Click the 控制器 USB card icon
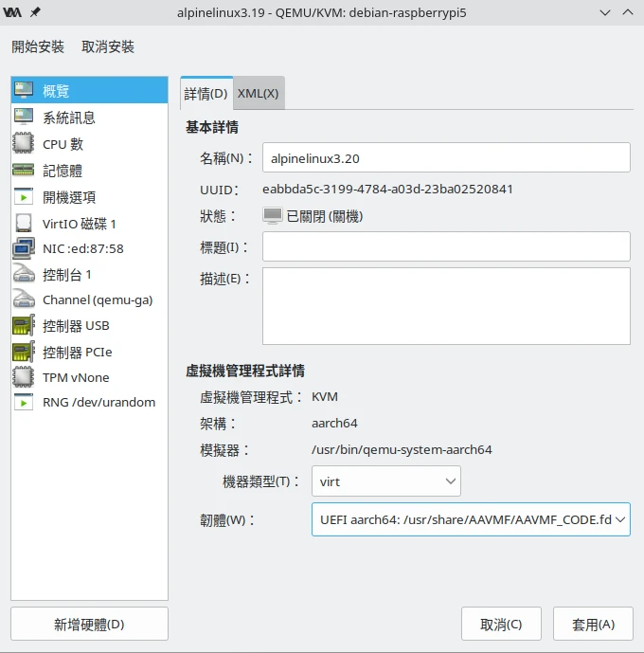Screen dimensions: 644x653 point(24,325)
